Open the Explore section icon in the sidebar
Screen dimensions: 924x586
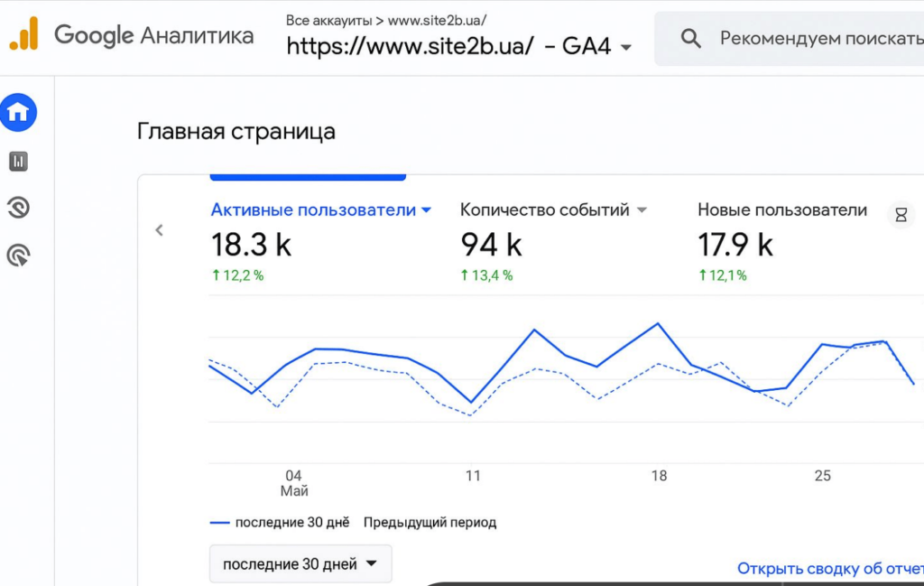(19, 209)
